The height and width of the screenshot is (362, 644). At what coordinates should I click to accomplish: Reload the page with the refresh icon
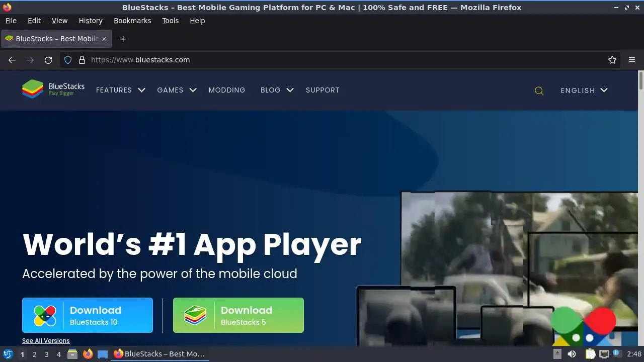coord(48,60)
